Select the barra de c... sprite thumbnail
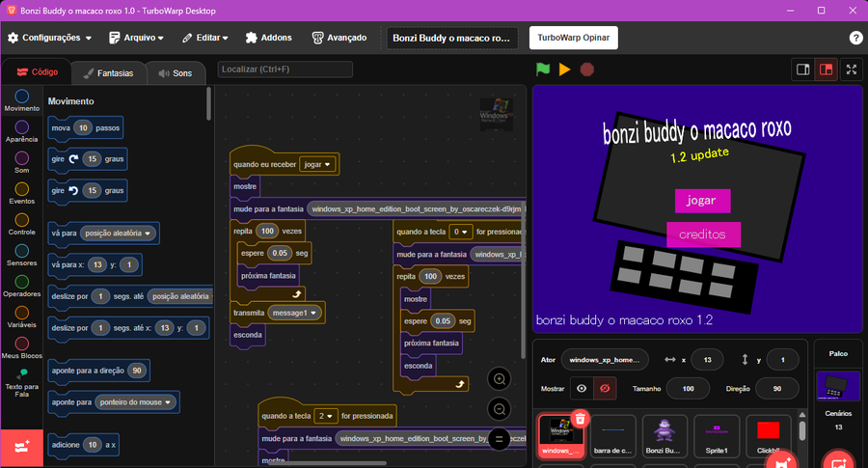 point(612,436)
